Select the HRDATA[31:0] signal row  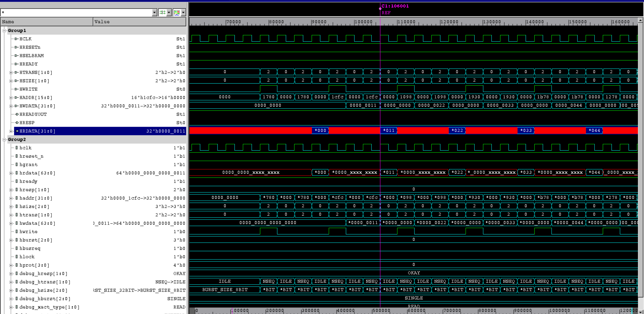[x=38, y=131]
